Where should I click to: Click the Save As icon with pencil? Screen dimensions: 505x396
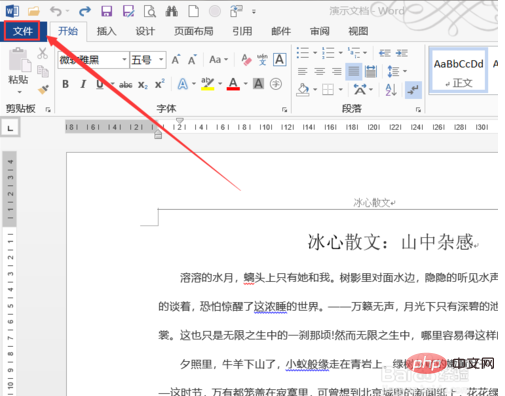[128, 11]
